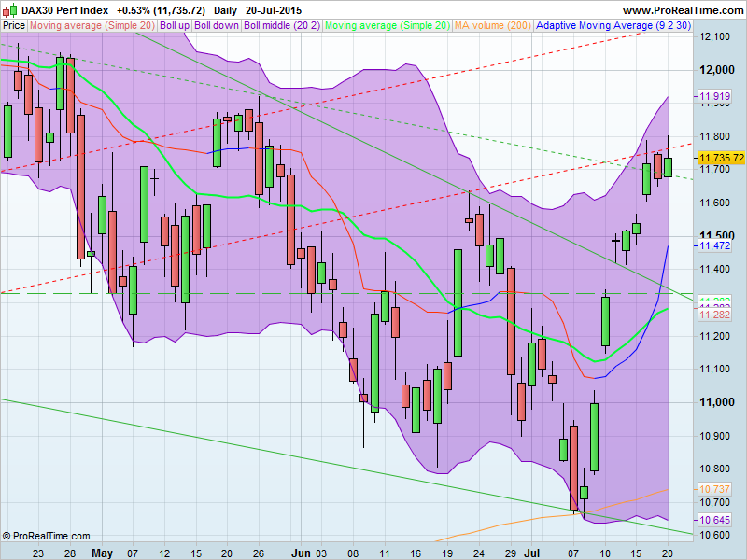Click the 23 date label on time axis
Screen dimensions: 747x560
38,553
